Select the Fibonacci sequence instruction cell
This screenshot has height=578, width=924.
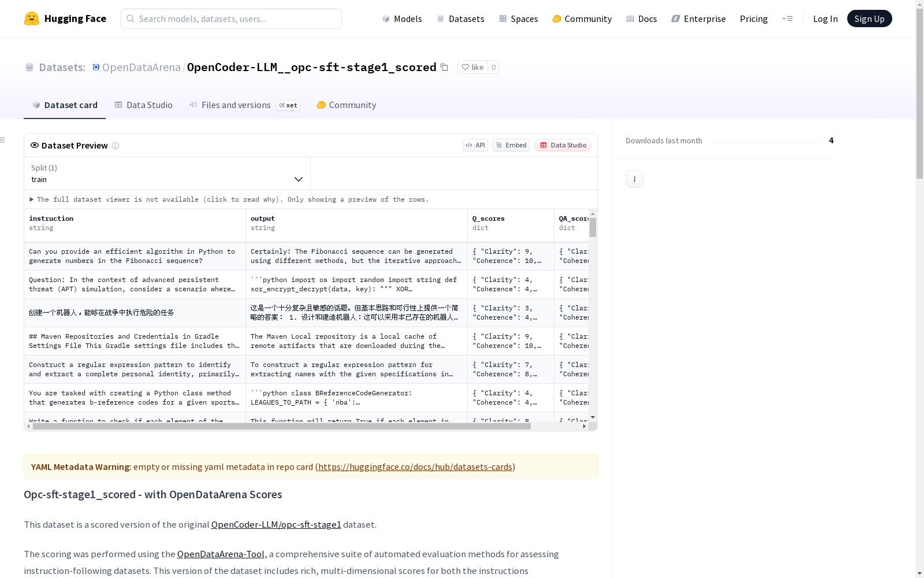coord(135,256)
